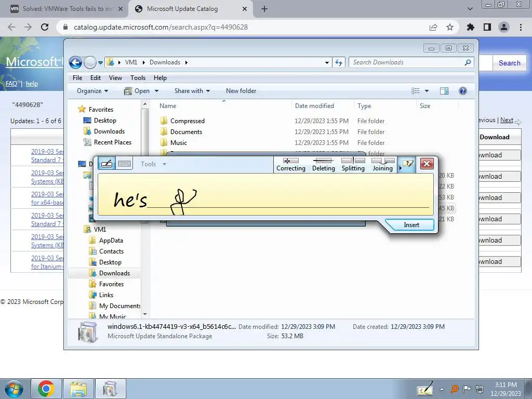This screenshot has width=532, height=399.
Task: Select Contacts folder in tree
Action: tap(111, 251)
